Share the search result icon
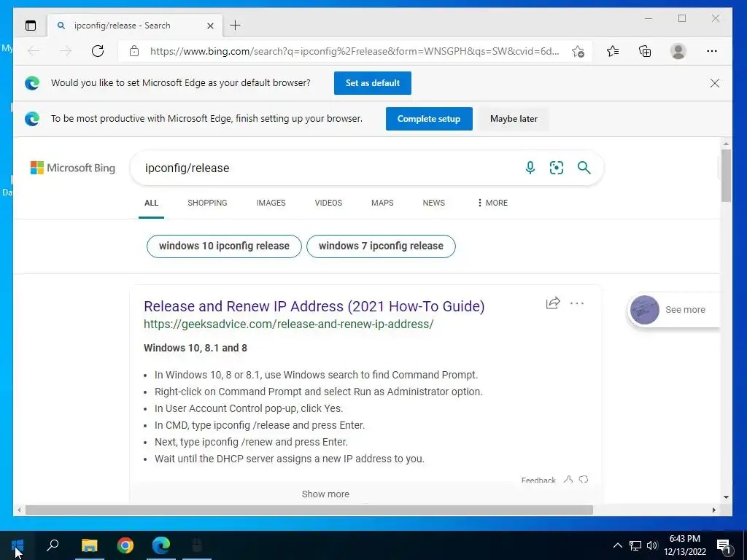The image size is (747, 560). [553, 303]
